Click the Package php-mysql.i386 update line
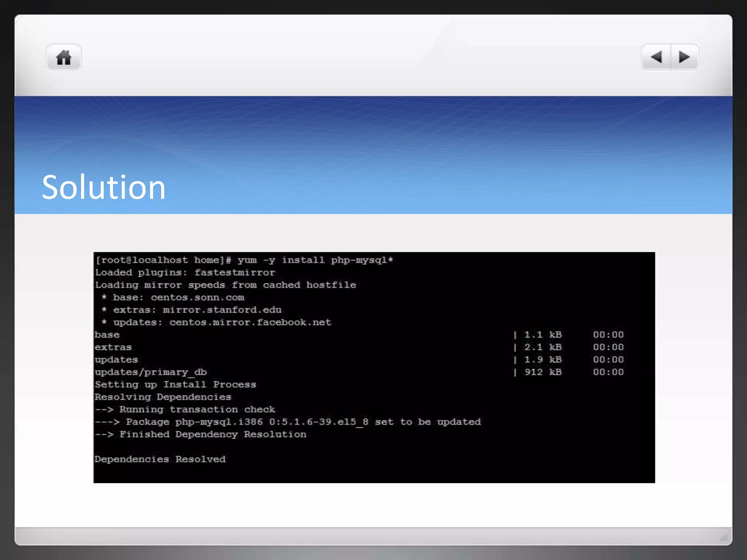The width and height of the screenshot is (747, 560). [288, 422]
